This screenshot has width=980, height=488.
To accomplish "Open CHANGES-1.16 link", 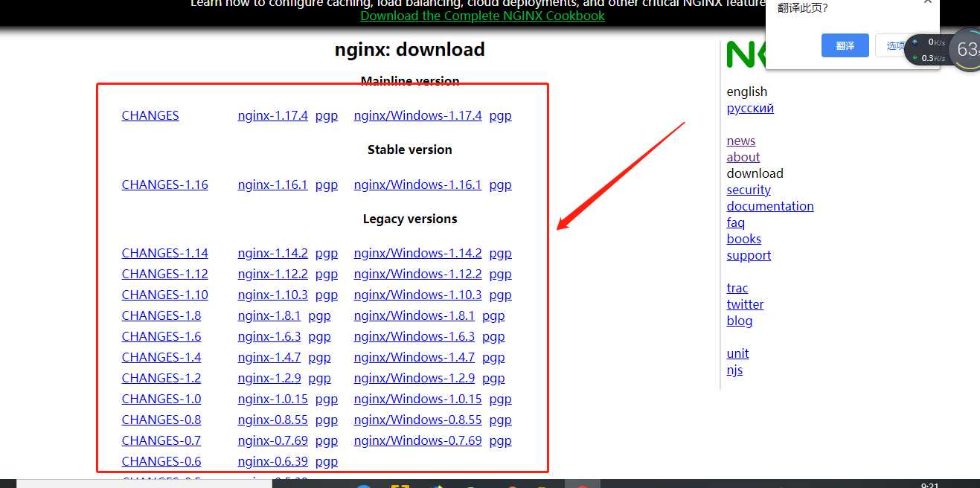I will click(x=165, y=184).
